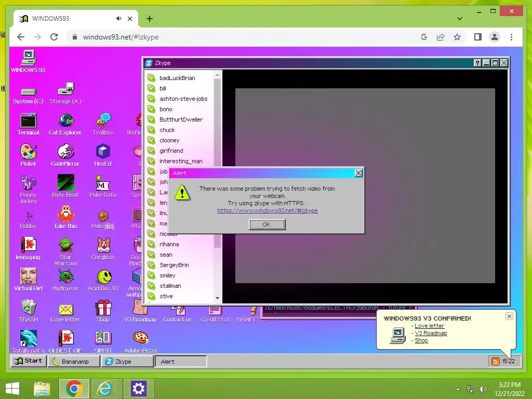
Task: Switch to Zkype in the Windows93 taskbar
Action: (127, 362)
